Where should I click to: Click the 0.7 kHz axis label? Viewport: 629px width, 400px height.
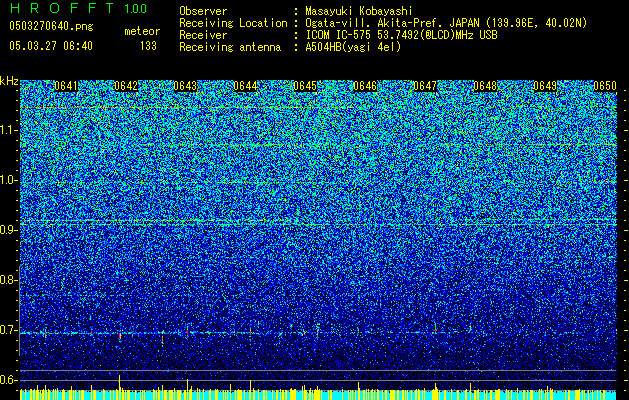[x=9, y=330]
